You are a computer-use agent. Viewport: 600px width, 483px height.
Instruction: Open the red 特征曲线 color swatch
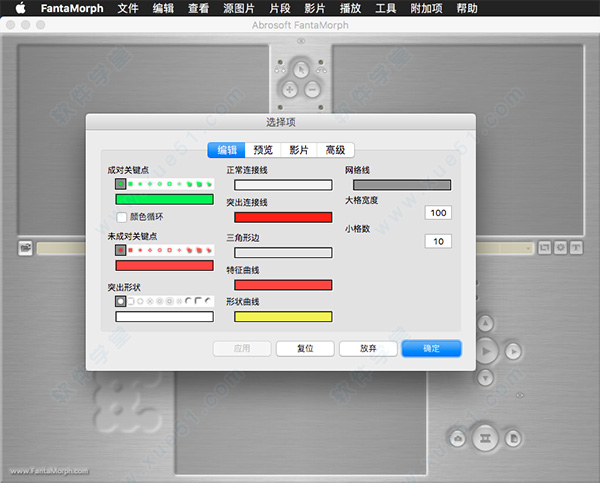click(x=283, y=285)
